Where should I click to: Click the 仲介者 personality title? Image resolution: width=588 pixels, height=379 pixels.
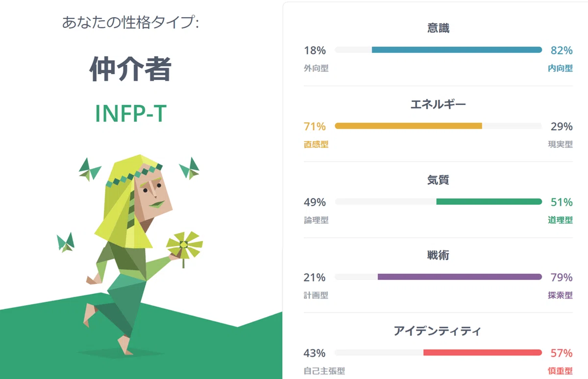tap(130, 69)
